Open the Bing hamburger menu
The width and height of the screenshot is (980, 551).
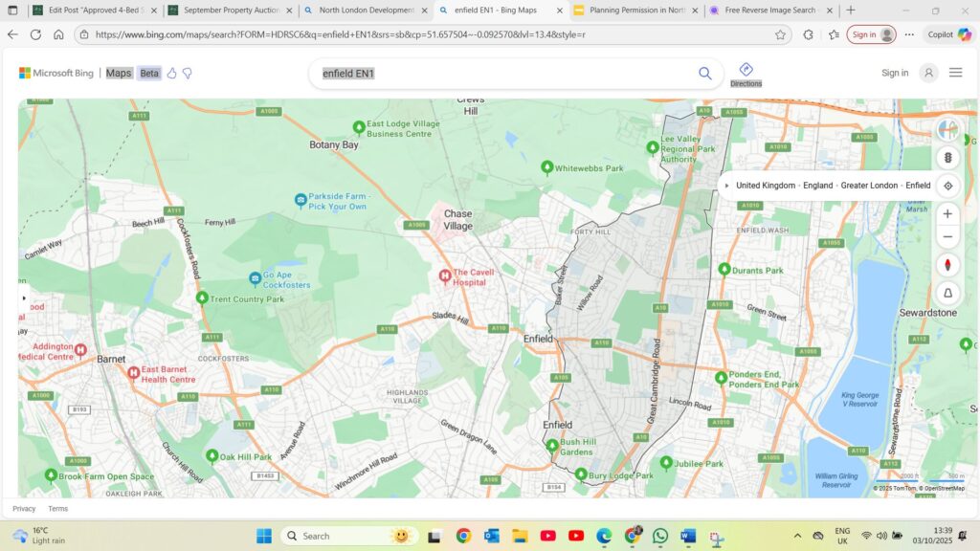(x=955, y=73)
